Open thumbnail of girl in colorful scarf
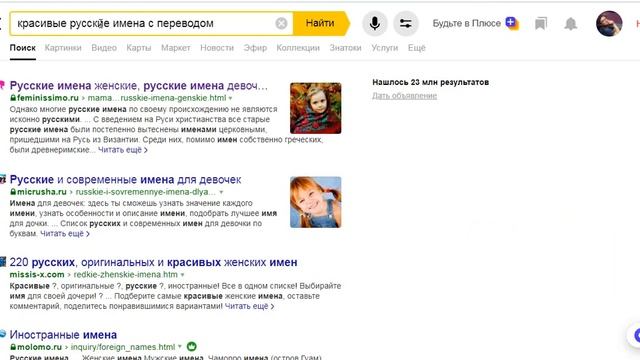 click(x=316, y=108)
